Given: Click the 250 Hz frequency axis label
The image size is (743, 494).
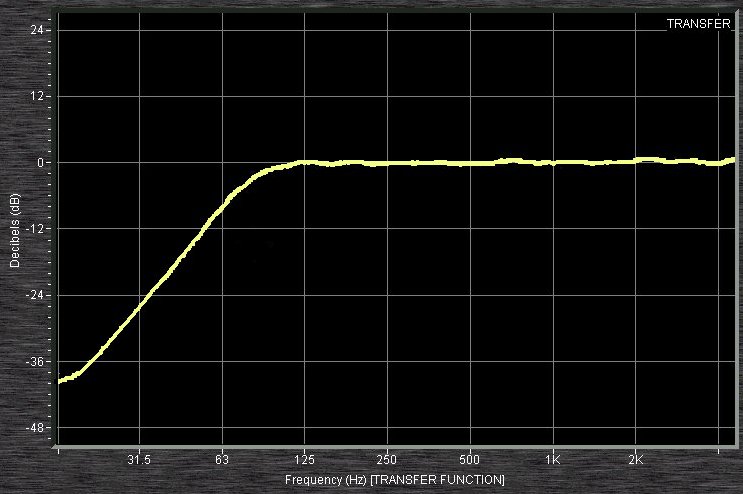Looking at the screenshot, I should [x=387, y=460].
